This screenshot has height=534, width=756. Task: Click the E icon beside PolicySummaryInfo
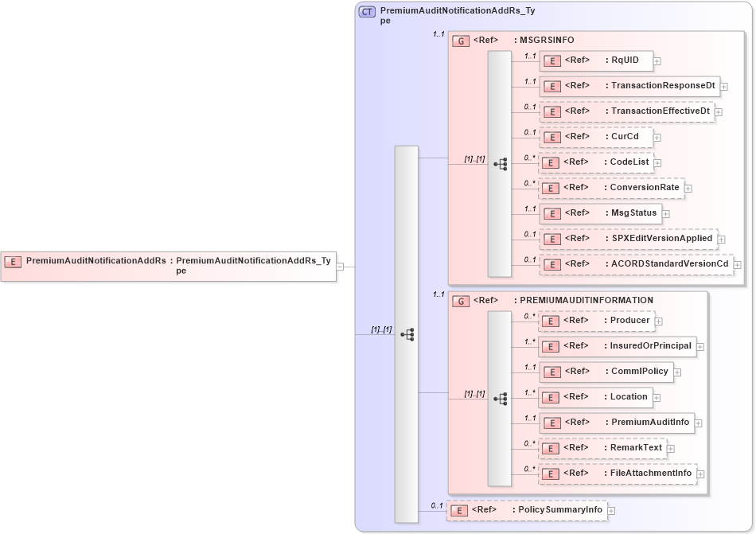point(458,510)
